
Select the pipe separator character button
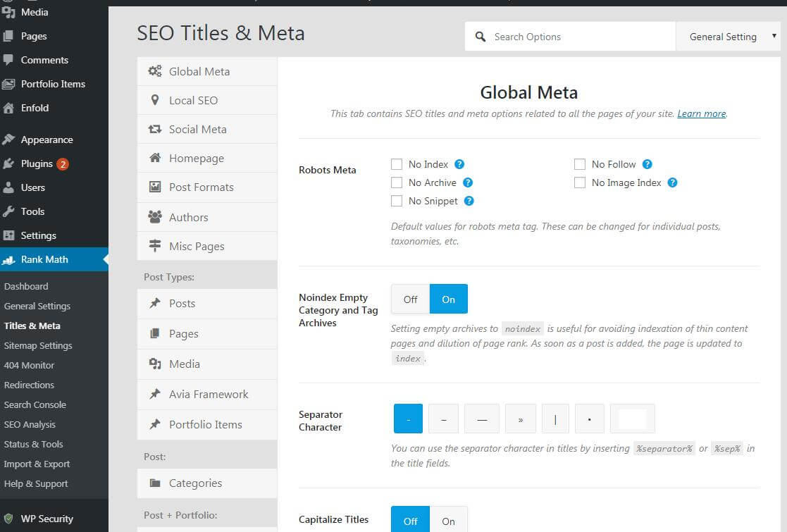point(555,419)
